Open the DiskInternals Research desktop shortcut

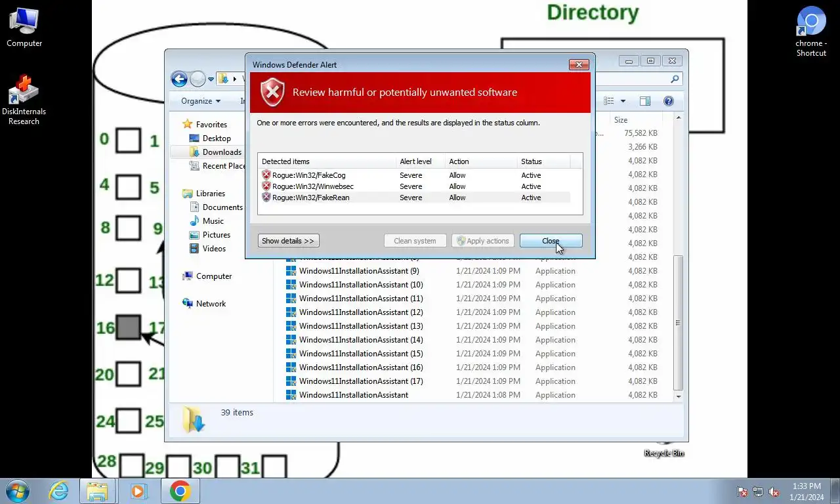coord(24,100)
